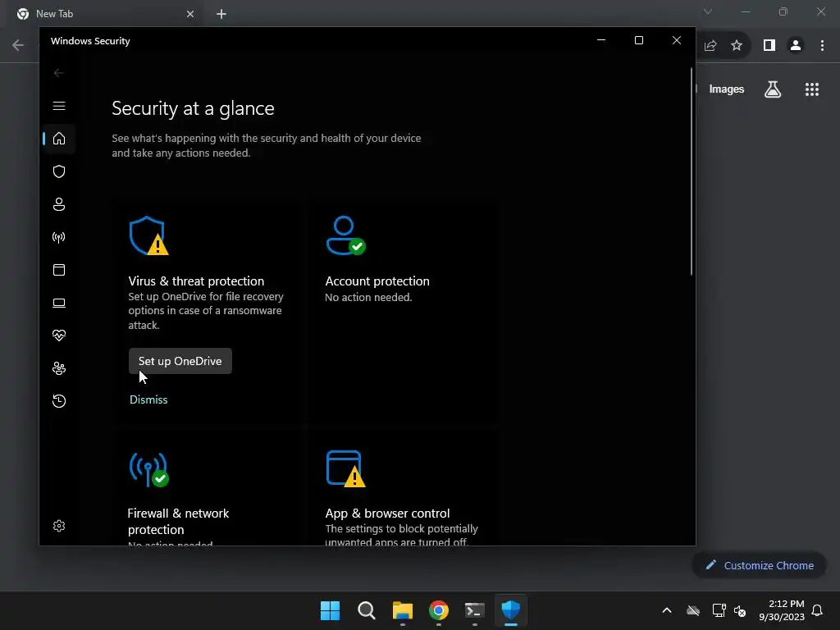The width and height of the screenshot is (840, 630).
Task: Open a new Chrome tab with plus button
Action: pos(221,14)
